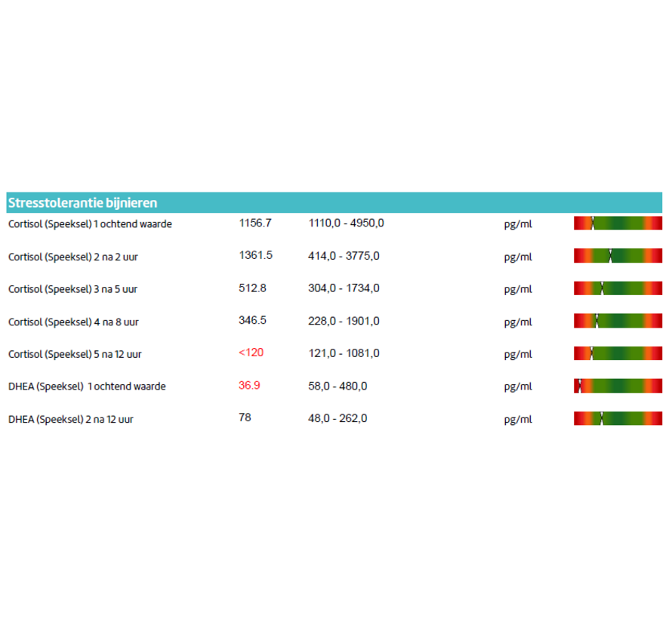This screenshot has width=672, height=619.
Task: Select the Cortisol 3 na 5 uur range indicator
Action: 618,288
